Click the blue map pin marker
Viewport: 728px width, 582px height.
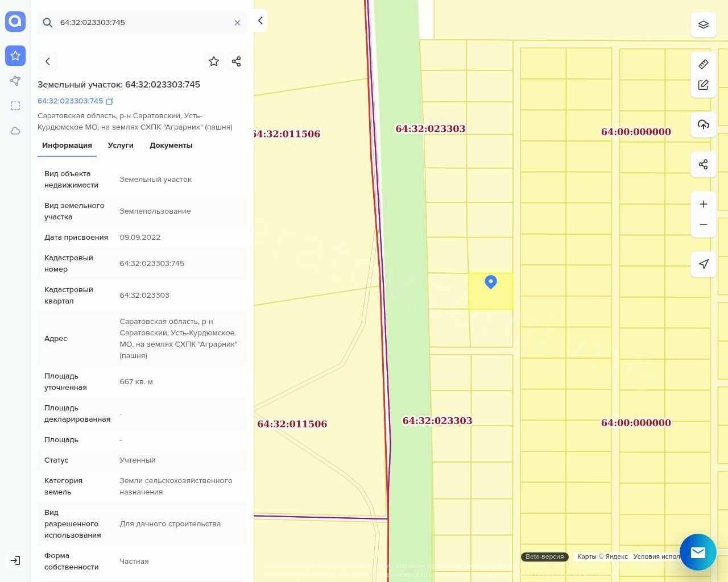(490, 281)
